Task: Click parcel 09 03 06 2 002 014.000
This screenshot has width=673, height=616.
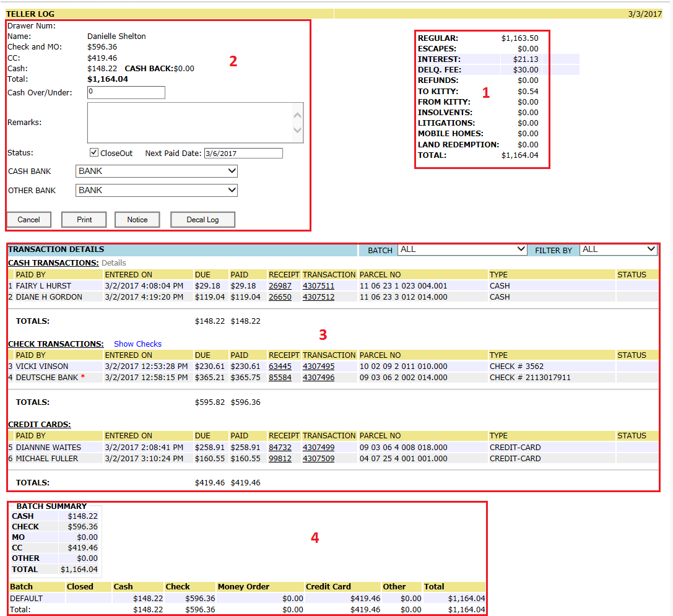Action: coord(404,378)
